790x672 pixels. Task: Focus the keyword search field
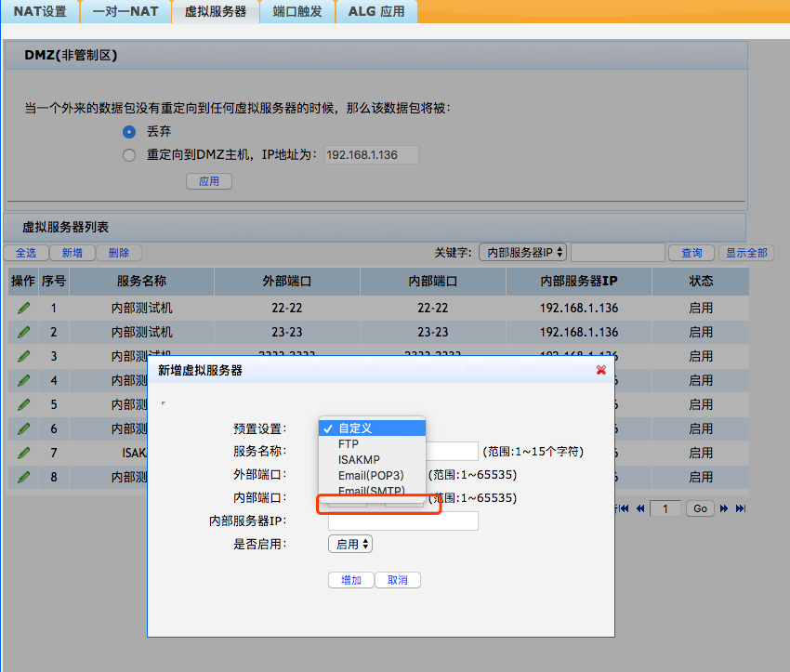pos(618,253)
